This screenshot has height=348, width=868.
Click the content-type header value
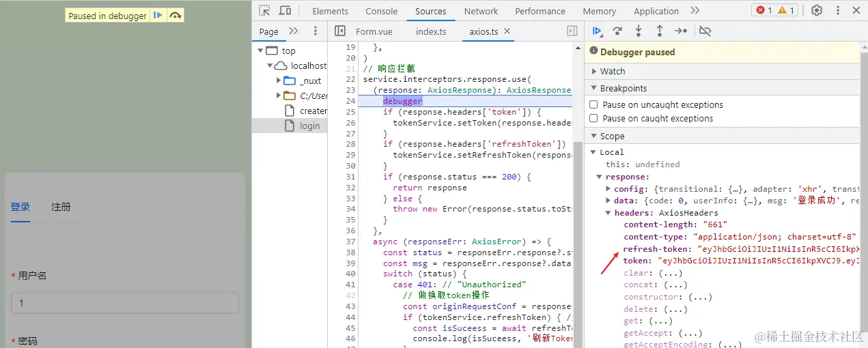tap(776, 237)
